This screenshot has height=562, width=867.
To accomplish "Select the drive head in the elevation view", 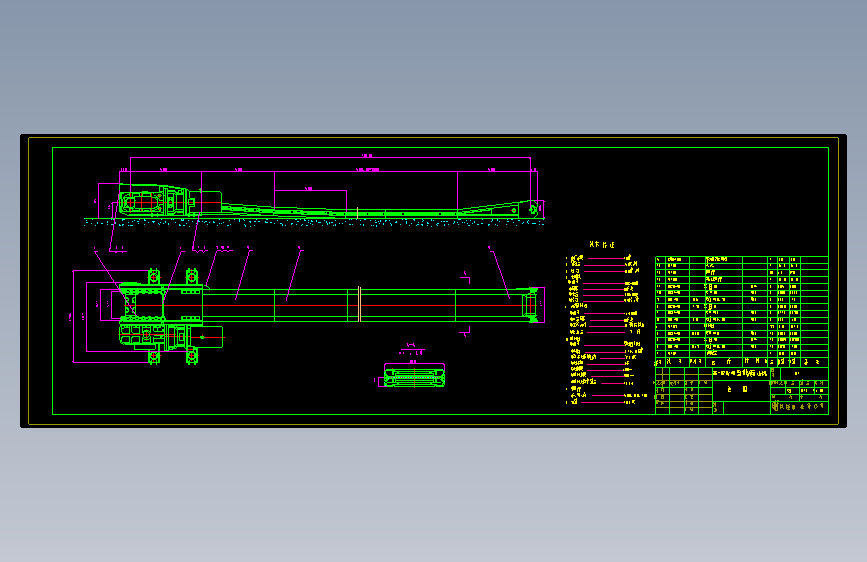I will [170, 201].
